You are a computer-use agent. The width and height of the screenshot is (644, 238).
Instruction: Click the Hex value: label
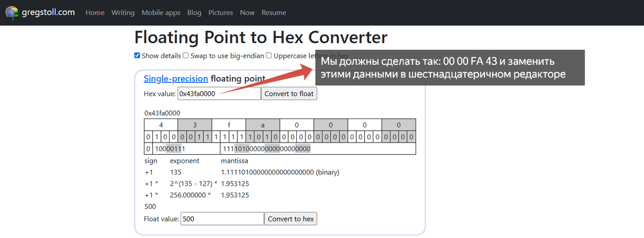coord(159,93)
